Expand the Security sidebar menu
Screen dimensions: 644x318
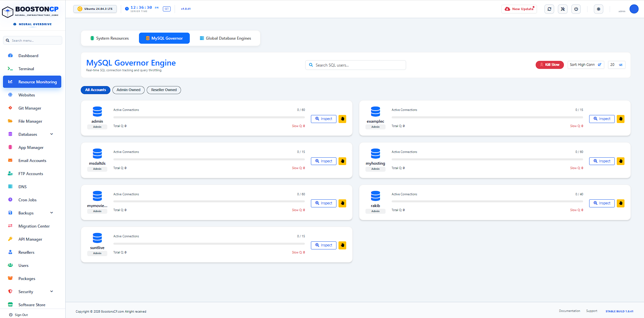(x=32, y=292)
